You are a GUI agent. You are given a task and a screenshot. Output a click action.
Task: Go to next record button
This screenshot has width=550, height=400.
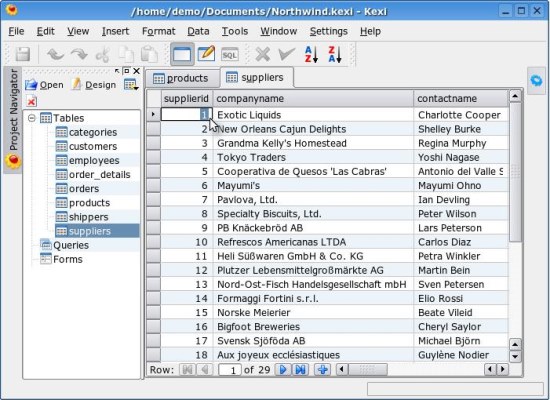pyautogui.click(x=283, y=369)
